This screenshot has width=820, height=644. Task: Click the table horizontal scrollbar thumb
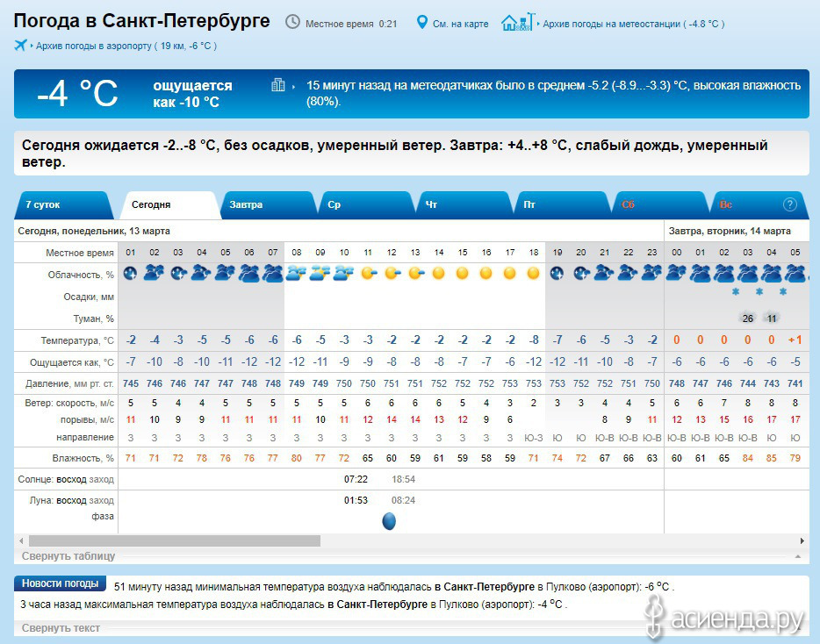[x=175, y=540]
